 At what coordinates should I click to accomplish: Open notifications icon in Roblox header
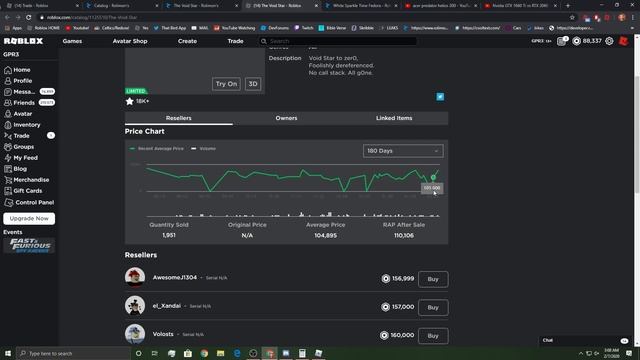click(562, 41)
